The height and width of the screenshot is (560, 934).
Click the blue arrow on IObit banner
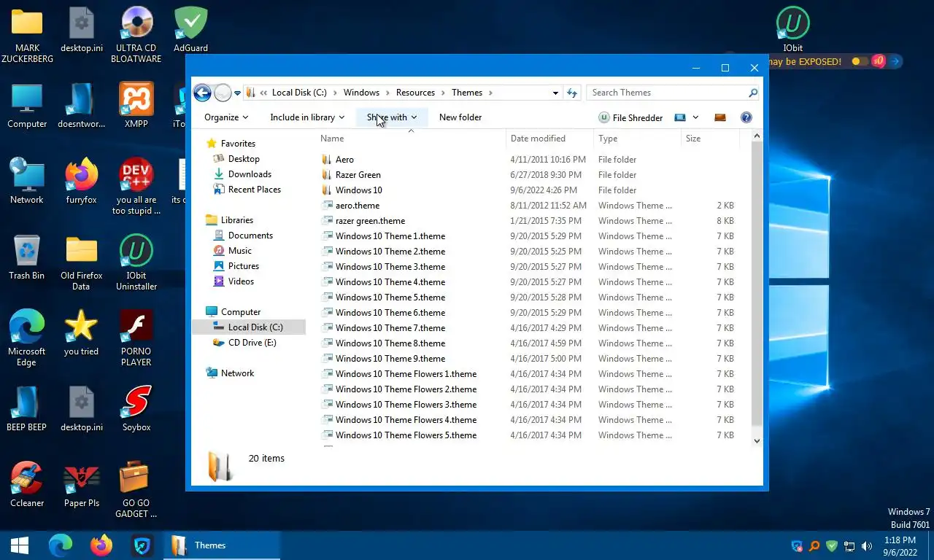[x=895, y=62]
